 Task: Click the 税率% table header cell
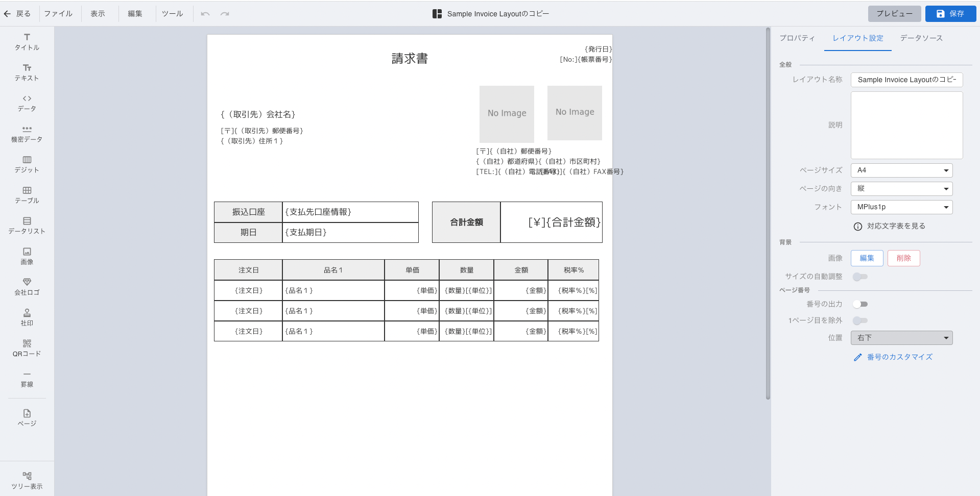(573, 270)
